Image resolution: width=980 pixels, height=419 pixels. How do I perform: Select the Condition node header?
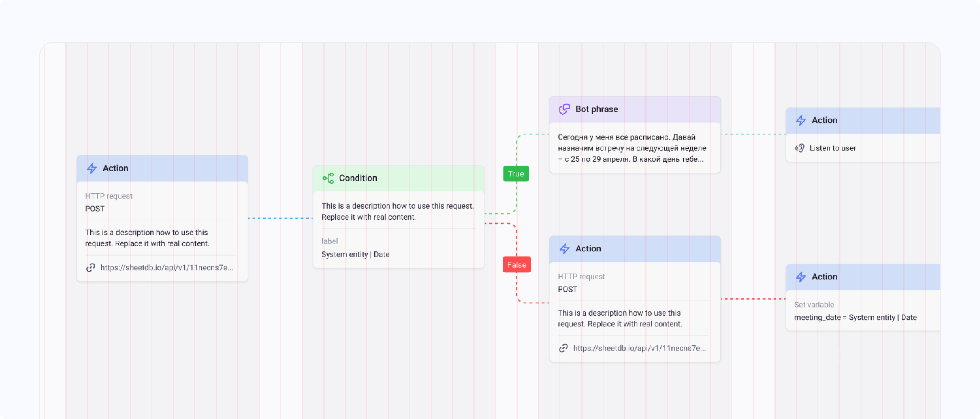[399, 178]
